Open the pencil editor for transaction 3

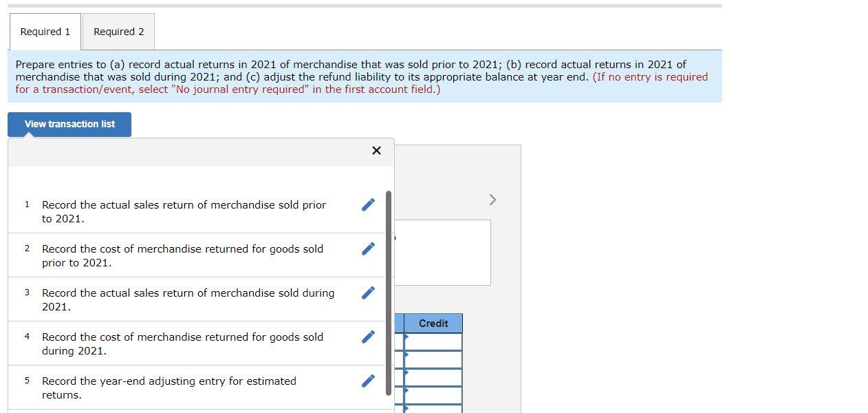point(368,292)
